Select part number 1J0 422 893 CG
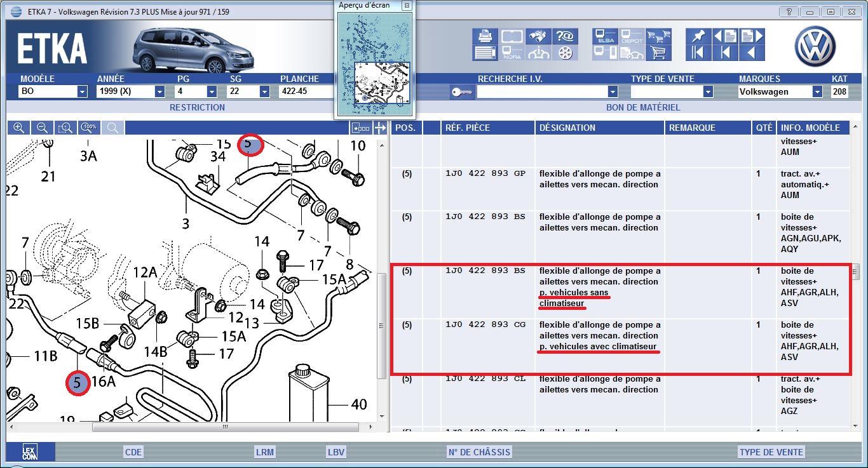This screenshot has width=868, height=468. pyautogui.click(x=485, y=324)
